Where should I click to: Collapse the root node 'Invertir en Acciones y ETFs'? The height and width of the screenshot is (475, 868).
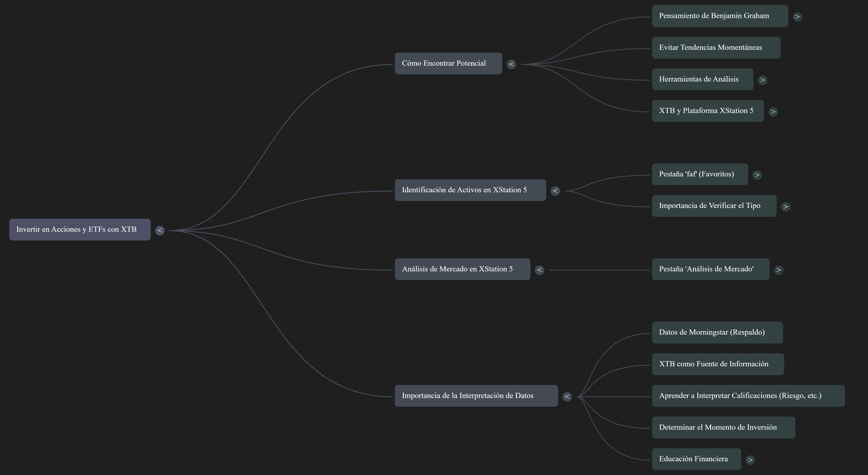[160, 230]
